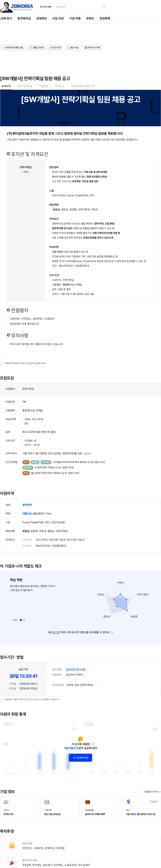Open the 취업톡톡 menu
Viewport: 161px width, 868px height.
point(105,19)
